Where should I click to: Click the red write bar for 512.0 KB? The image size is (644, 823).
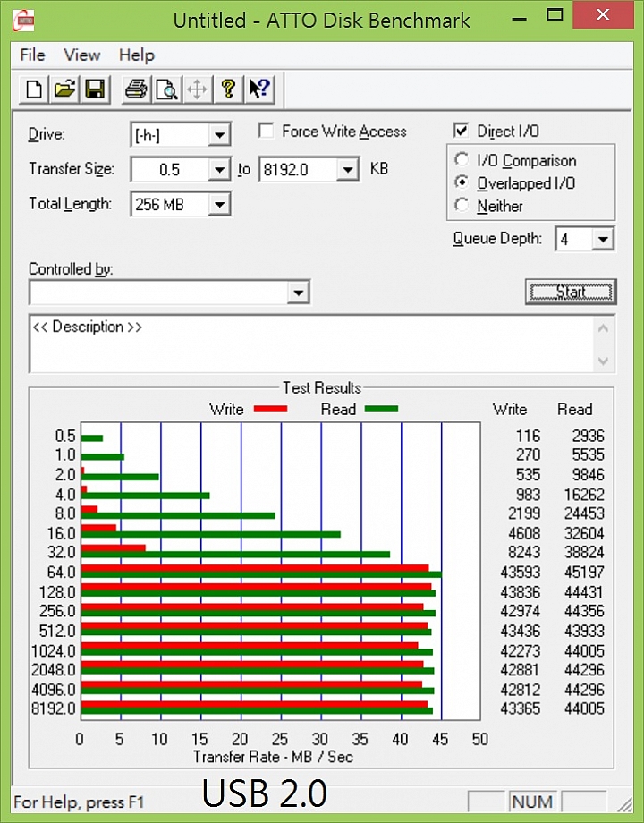(x=255, y=625)
